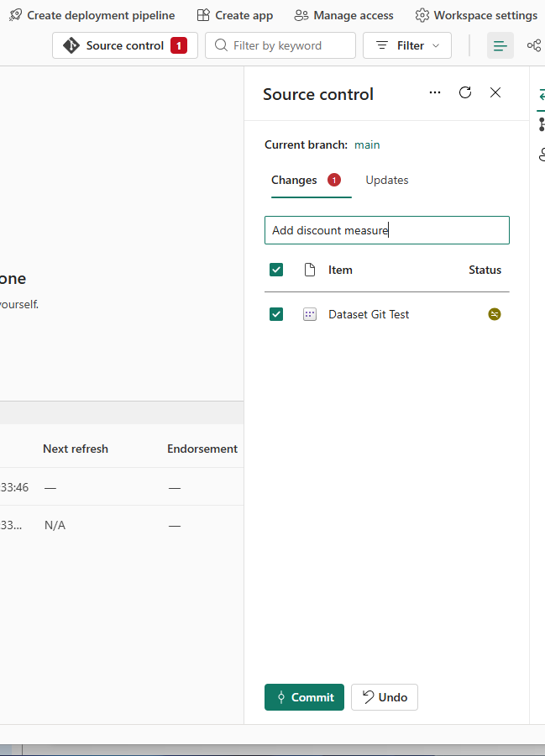Click the Add discount measure message field
Viewport: 545px width, 756px height.
[386, 229]
